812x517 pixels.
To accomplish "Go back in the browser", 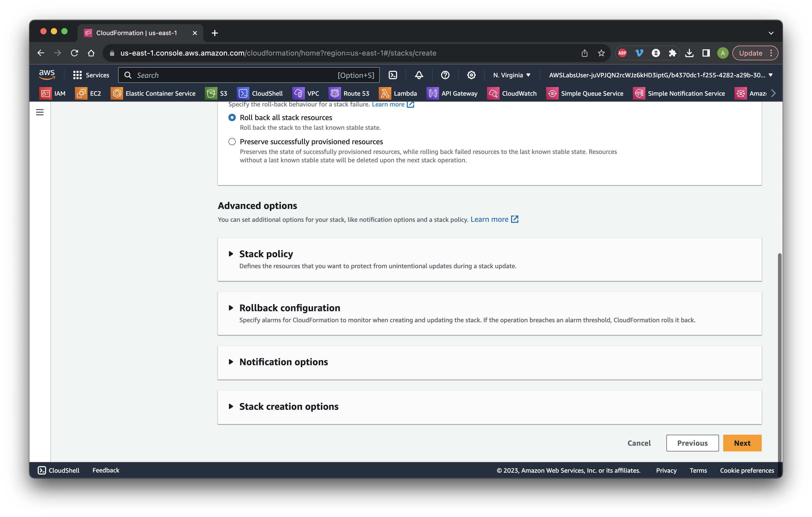I will click(x=41, y=53).
